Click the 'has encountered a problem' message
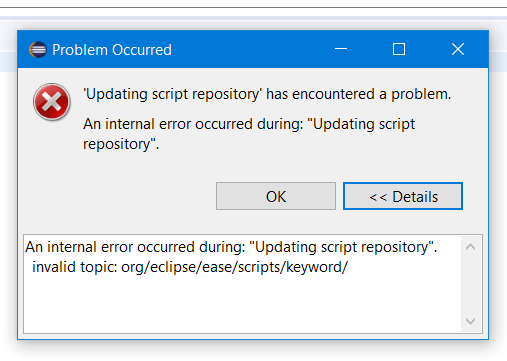Image resolution: width=507 pixels, height=361 pixels. click(358, 94)
